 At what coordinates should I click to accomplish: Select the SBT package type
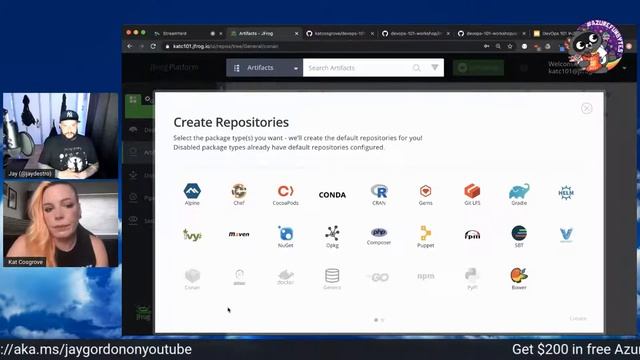519,236
